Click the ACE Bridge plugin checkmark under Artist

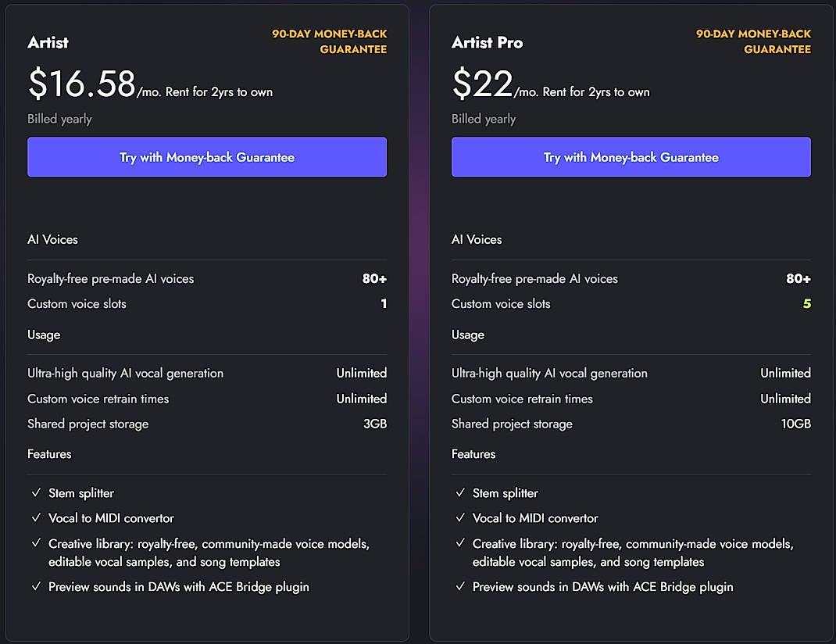[x=36, y=586]
